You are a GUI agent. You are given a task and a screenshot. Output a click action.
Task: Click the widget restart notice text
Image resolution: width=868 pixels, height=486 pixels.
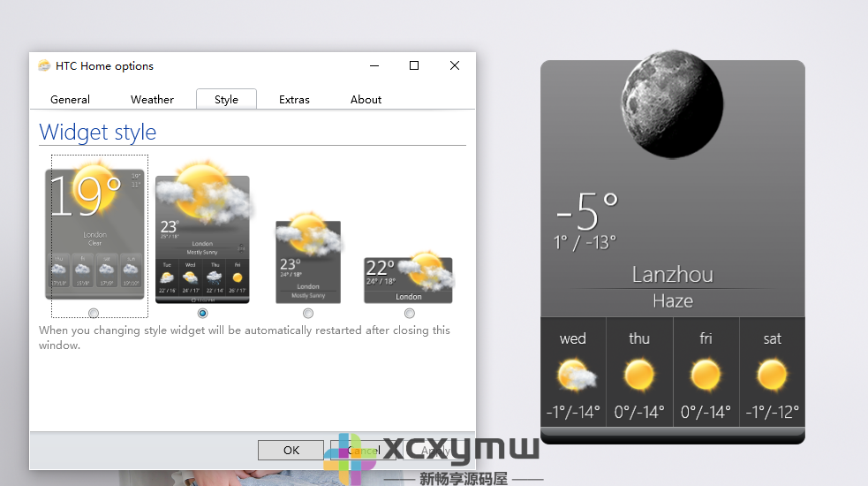[x=244, y=338]
